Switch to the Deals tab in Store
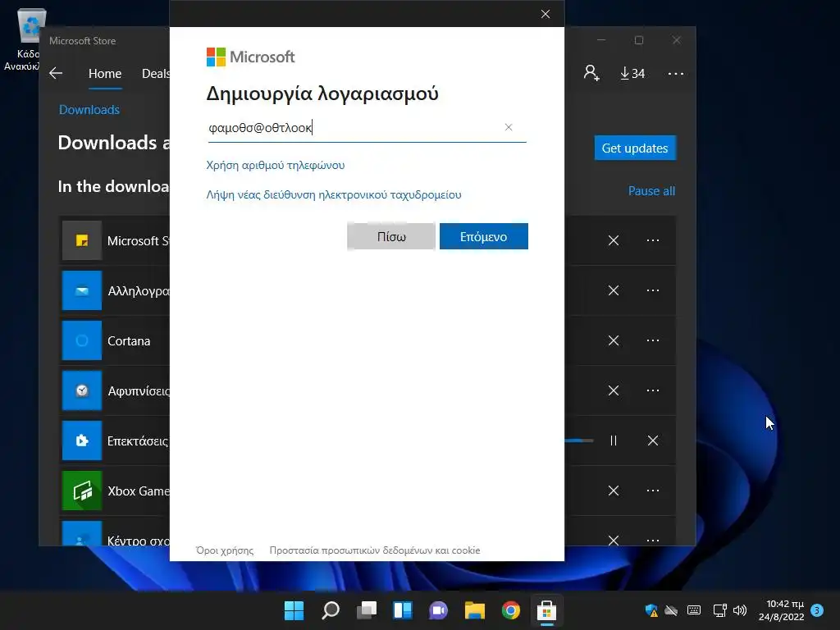Viewport: 840px width, 630px height. pyautogui.click(x=155, y=73)
